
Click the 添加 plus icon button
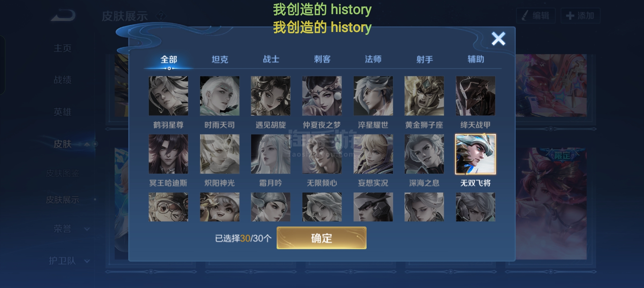(580, 15)
